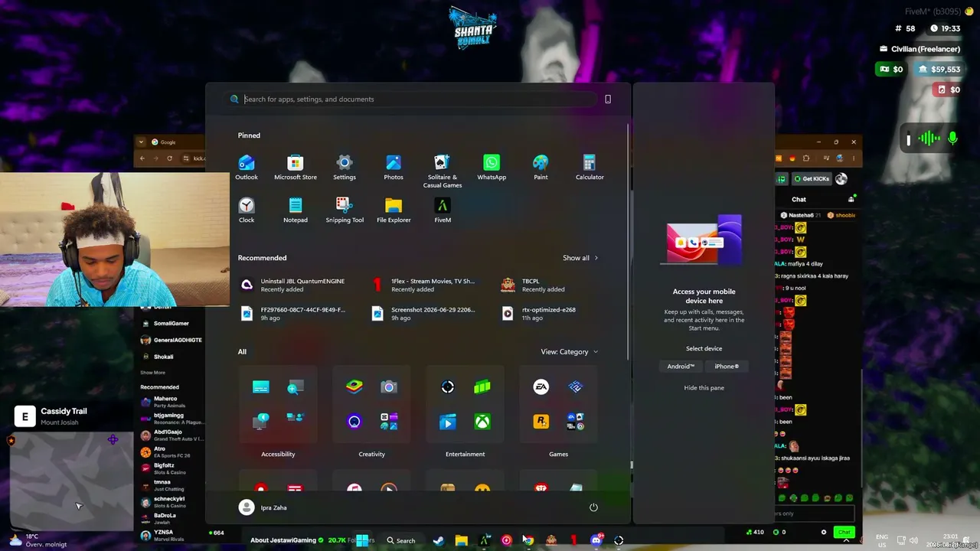Toggle the green microphone icon
The width and height of the screenshot is (980, 551).
tap(952, 139)
